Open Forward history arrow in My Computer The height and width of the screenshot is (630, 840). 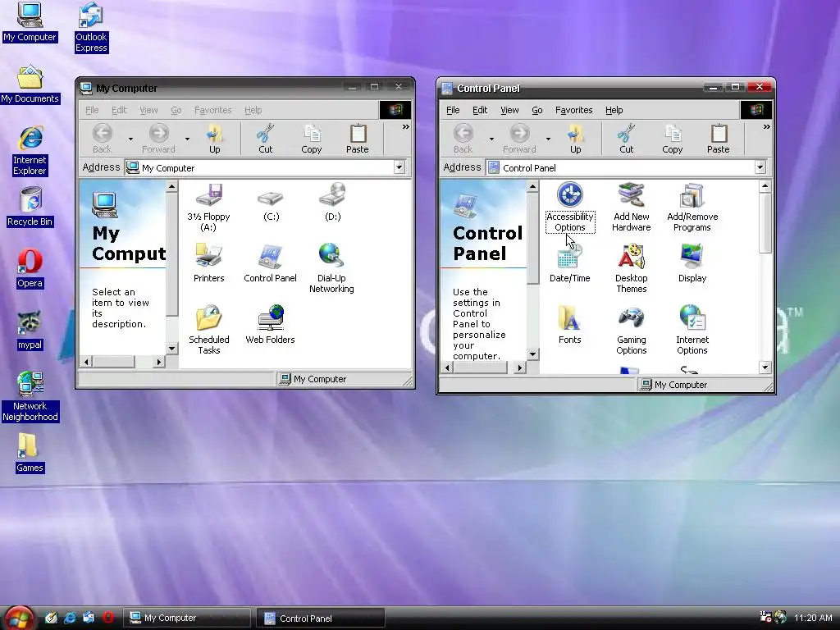(187, 139)
